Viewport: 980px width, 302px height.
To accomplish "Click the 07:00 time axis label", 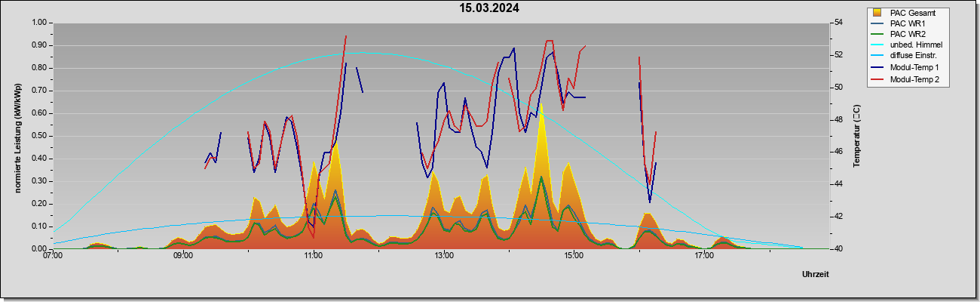I will (54, 256).
